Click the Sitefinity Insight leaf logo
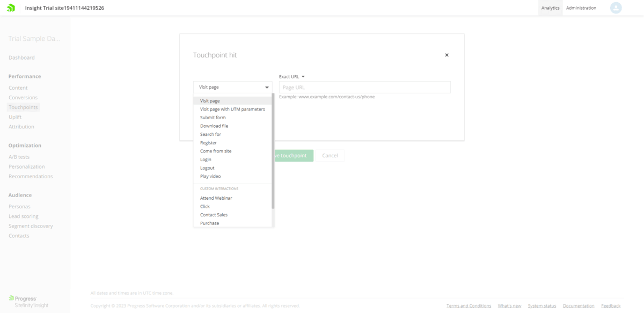This screenshot has width=644, height=313. click(10, 8)
